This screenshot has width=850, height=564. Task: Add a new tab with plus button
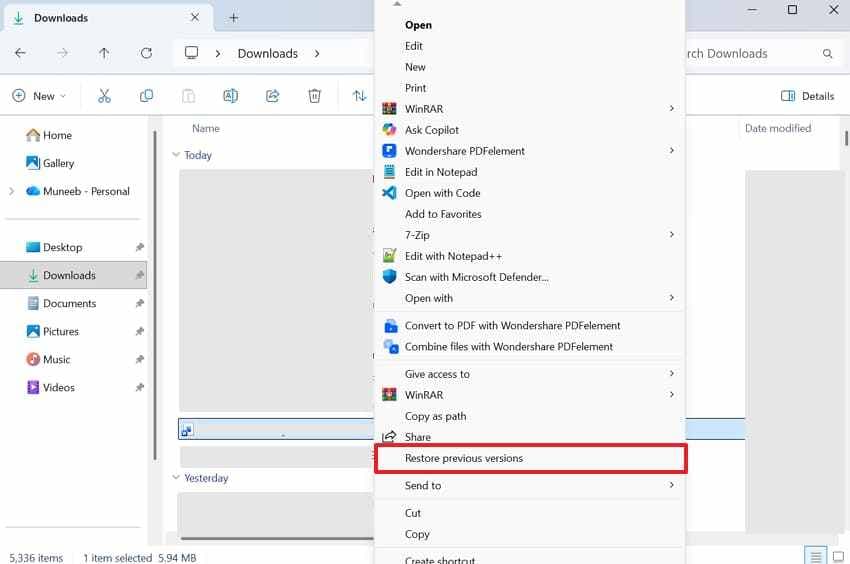[234, 18]
